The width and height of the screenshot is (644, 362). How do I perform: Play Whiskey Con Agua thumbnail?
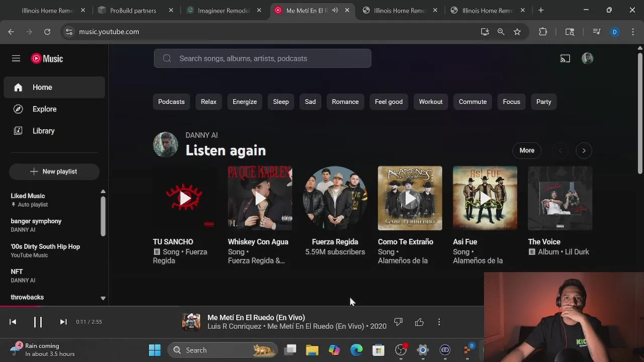(260, 198)
